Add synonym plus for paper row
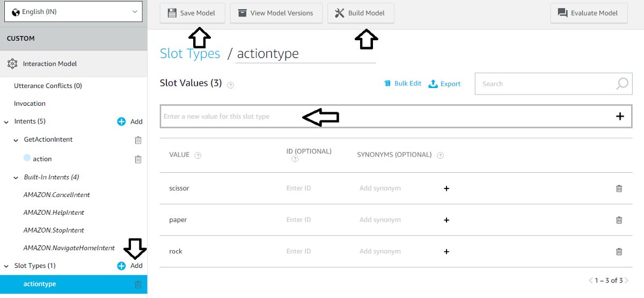 coord(446,220)
